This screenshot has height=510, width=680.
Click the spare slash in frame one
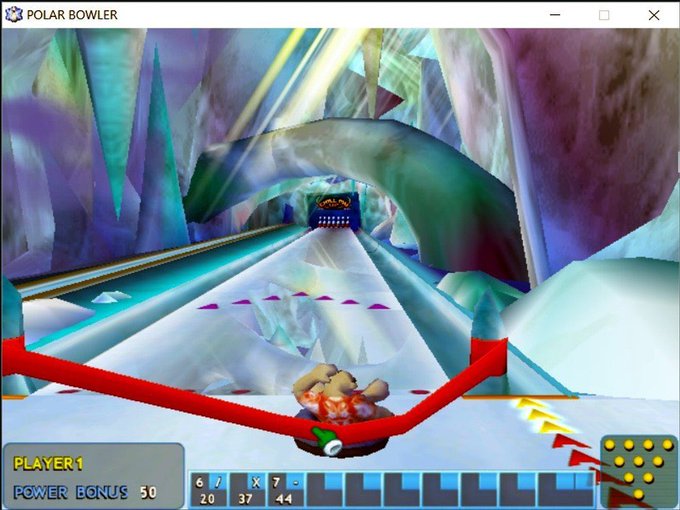point(218,482)
